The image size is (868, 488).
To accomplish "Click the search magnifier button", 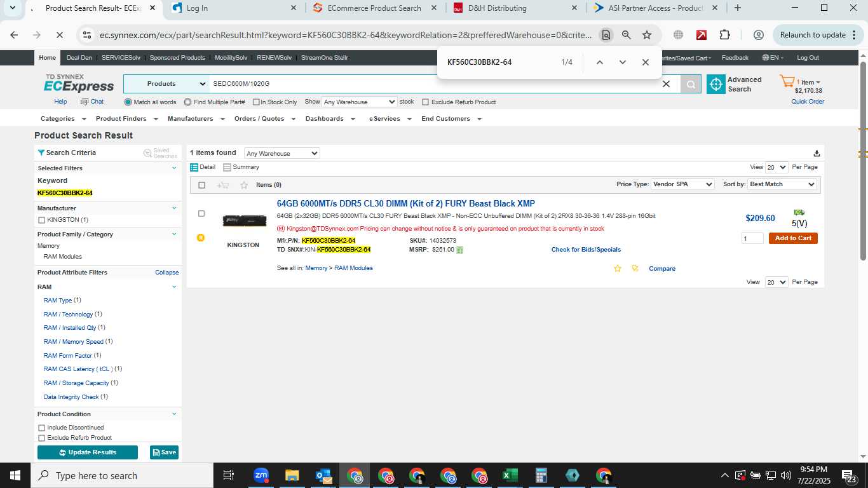I will 691,84.
